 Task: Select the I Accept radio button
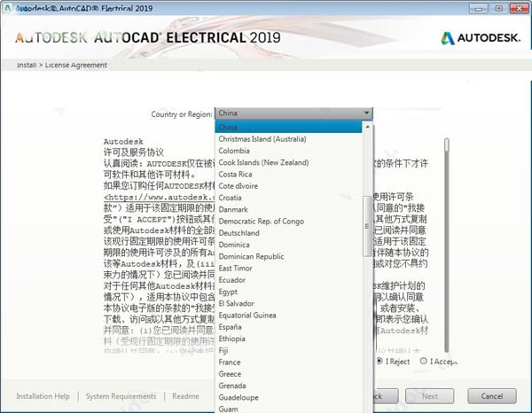[423, 361]
